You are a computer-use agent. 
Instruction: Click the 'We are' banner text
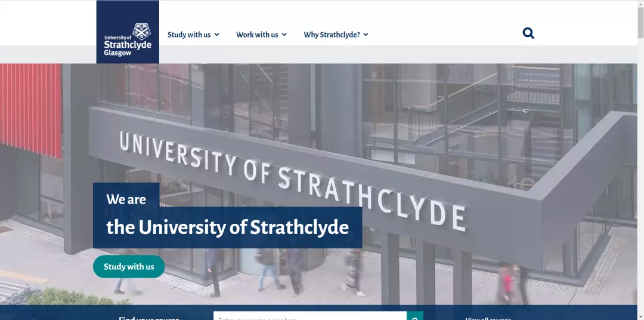(126, 199)
